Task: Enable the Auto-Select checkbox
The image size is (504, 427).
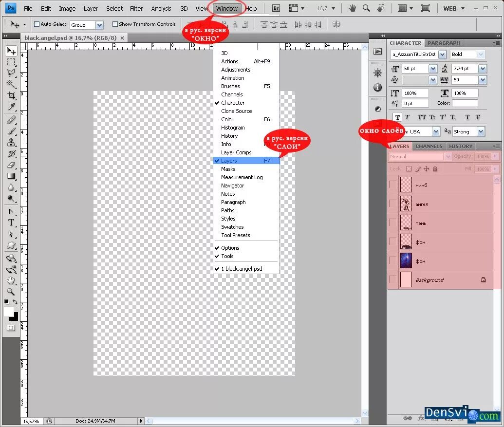Action: point(37,24)
